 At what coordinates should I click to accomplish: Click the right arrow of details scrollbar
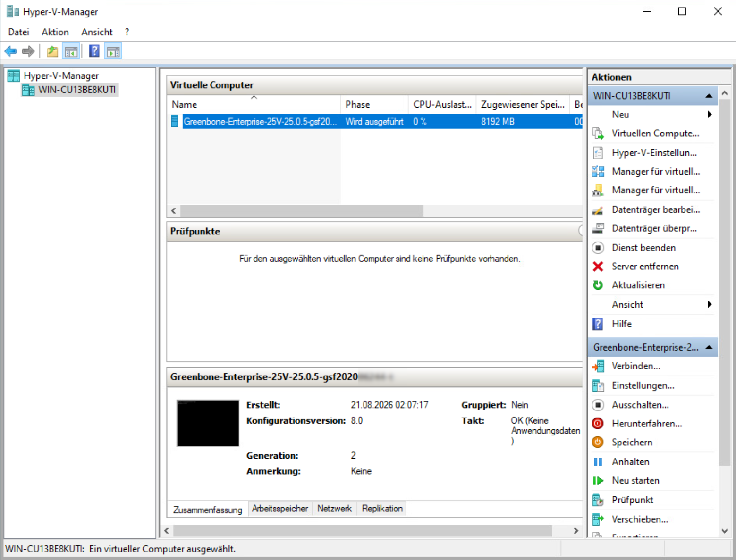(x=576, y=531)
